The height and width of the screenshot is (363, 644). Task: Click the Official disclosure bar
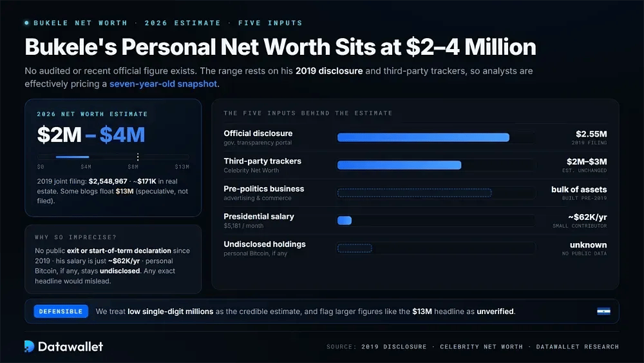click(423, 137)
